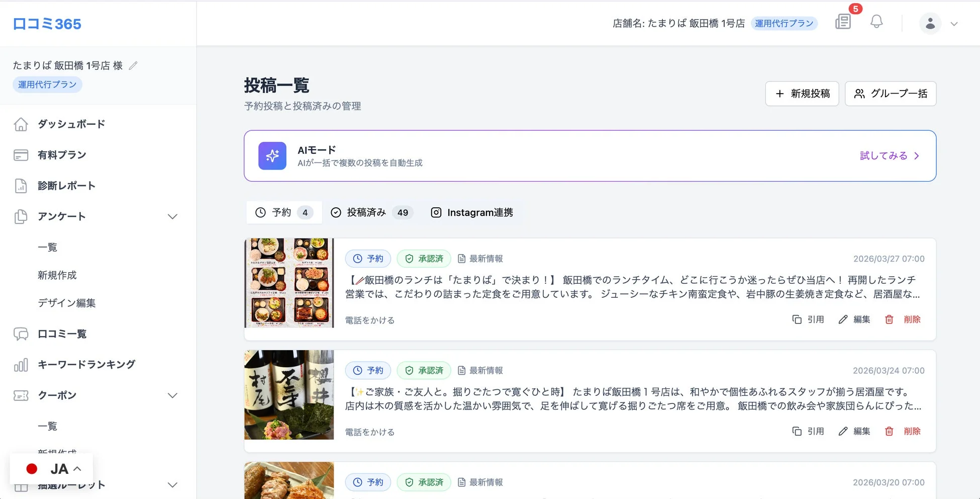Expand the 抽選ルーレット sidebar item
The image size is (980, 499).
click(x=173, y=484)
